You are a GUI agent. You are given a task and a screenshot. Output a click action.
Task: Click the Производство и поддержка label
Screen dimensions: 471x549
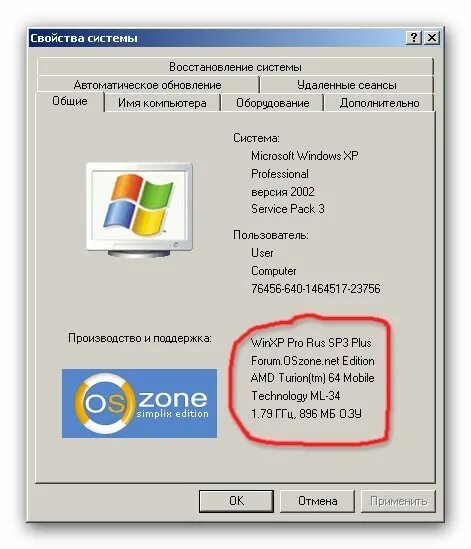click(140, 338)
